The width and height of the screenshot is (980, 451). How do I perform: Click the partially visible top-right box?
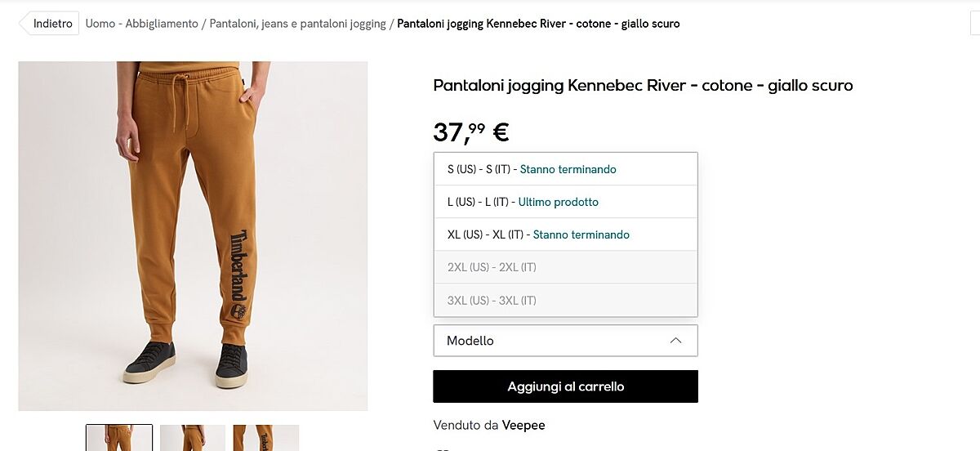click(x=973, y=24)
